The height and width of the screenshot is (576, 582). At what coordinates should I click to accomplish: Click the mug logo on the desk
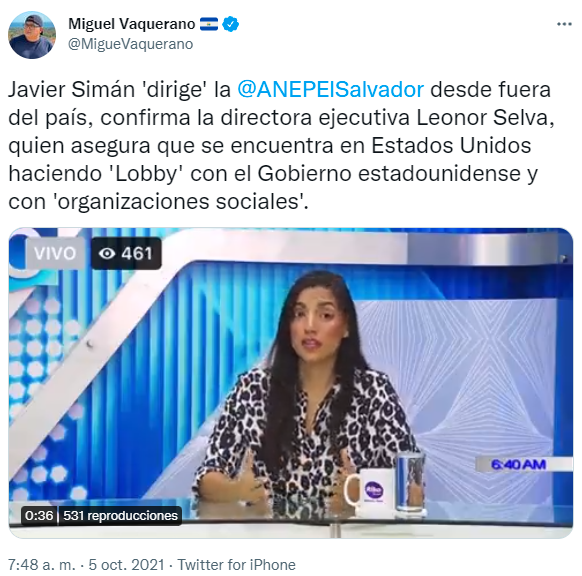point(373,491)
